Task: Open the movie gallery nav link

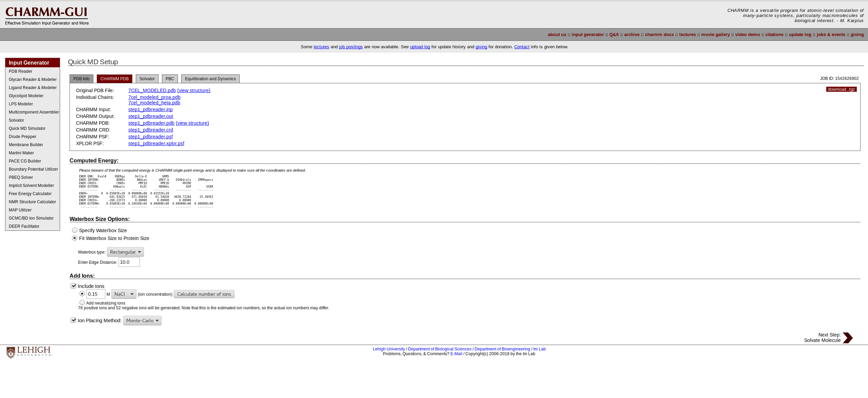Action: pyautogui.click(x=716, y=35)
